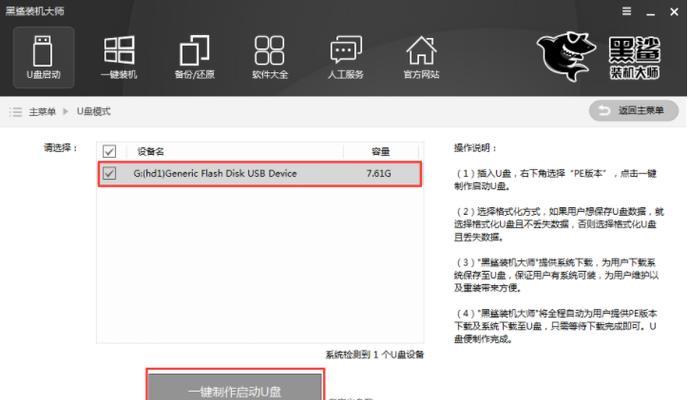Click the 设备名 column header
Image resolution: width=688 pixels, height=400 pixels.
click(150, 152)
